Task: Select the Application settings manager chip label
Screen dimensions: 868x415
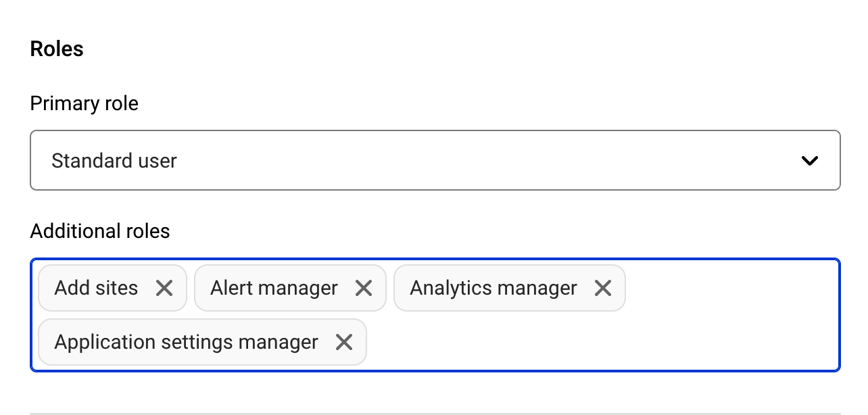Action: tap(186, 343)
